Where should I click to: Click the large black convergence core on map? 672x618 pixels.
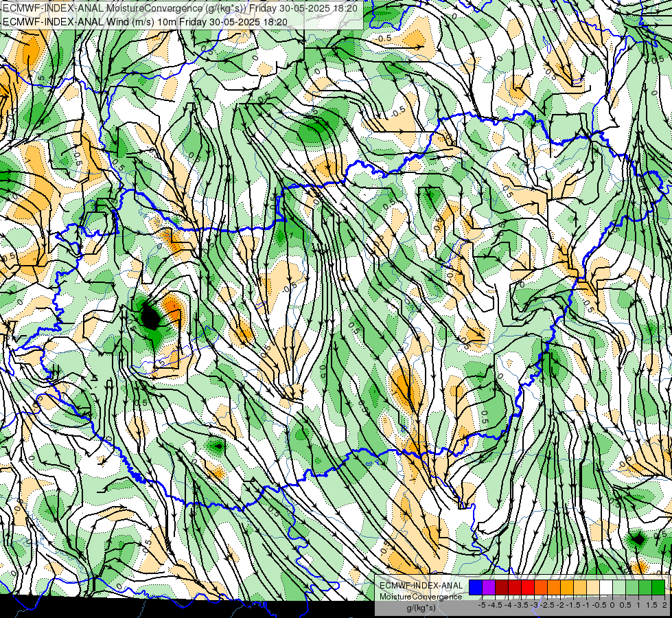pos(150,316)
